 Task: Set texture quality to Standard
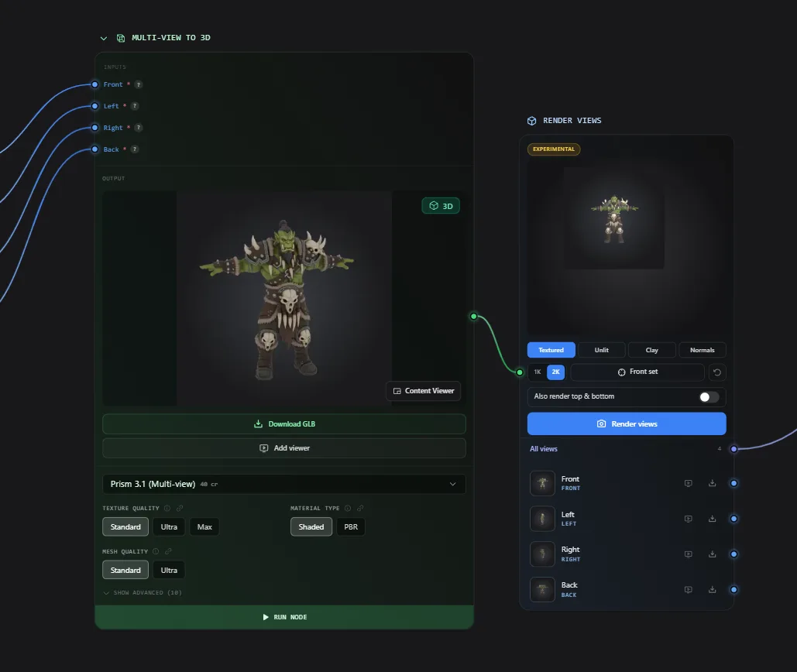[125, 526]
